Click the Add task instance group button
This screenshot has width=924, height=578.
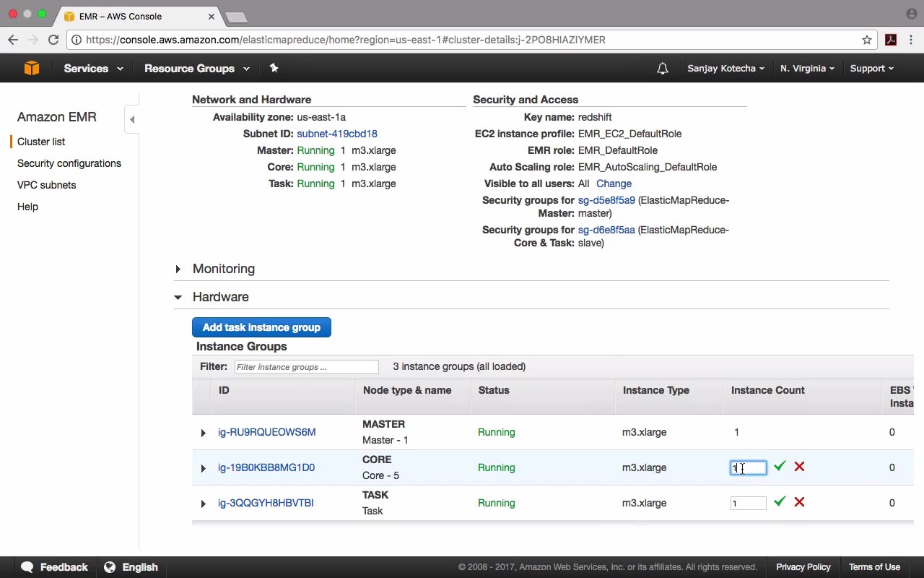261,327
